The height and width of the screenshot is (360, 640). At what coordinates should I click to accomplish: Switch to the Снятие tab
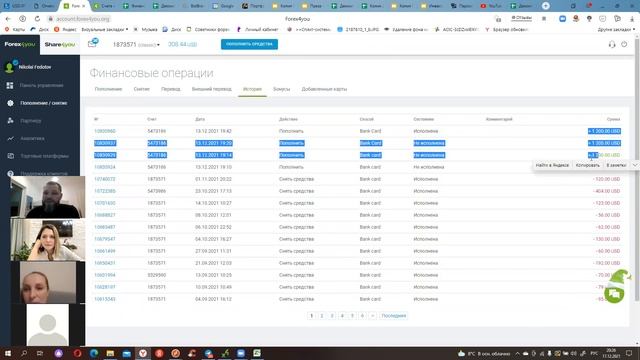point(142,89)
